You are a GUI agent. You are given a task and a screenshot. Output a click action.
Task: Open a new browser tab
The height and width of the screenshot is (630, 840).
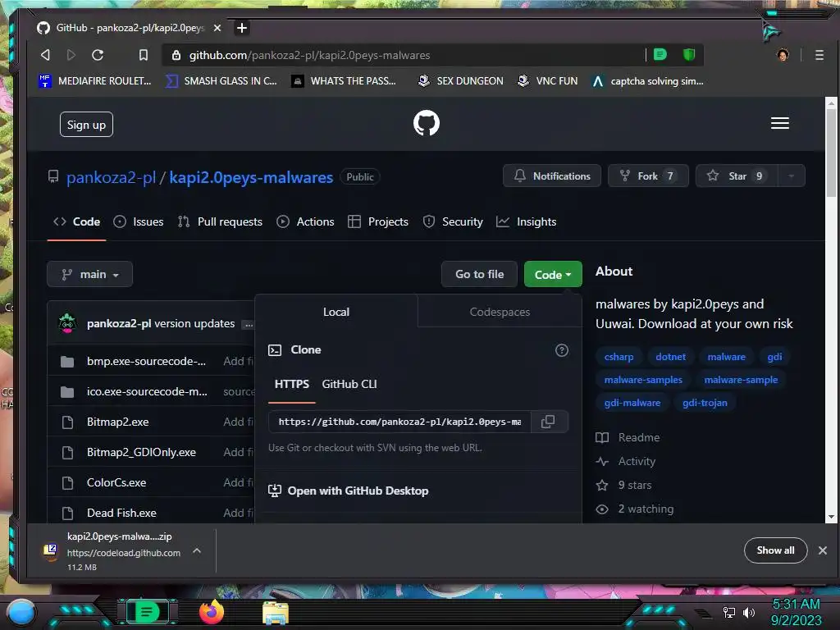242,27
